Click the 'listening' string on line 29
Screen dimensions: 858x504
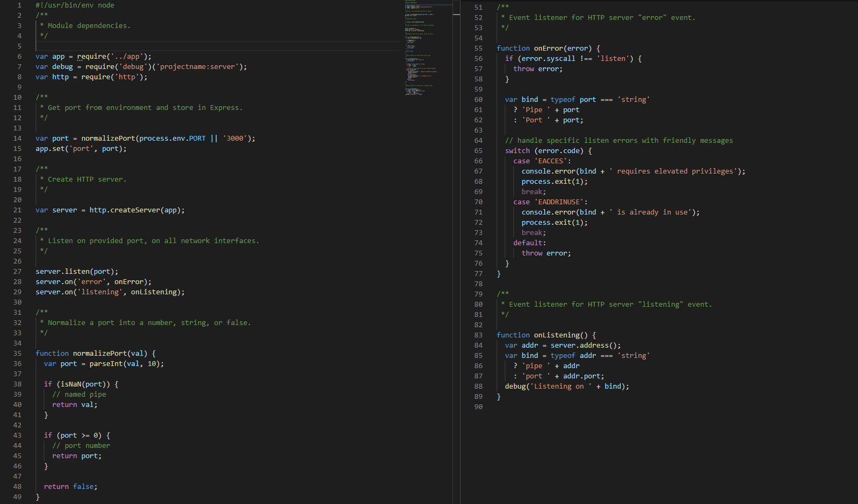point(100,292)
